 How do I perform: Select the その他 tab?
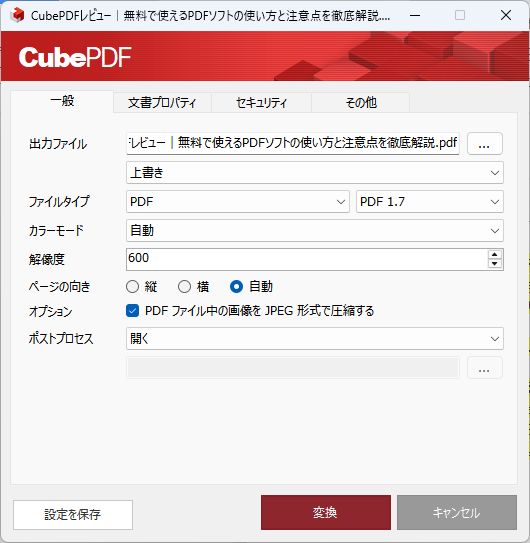[x=361, y=103]
